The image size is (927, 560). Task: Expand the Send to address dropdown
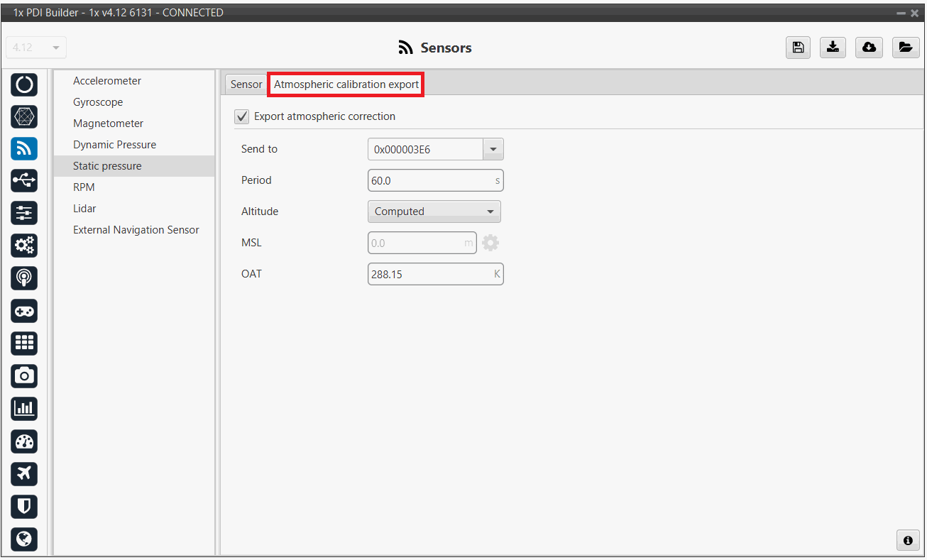(x=493, y=149)
